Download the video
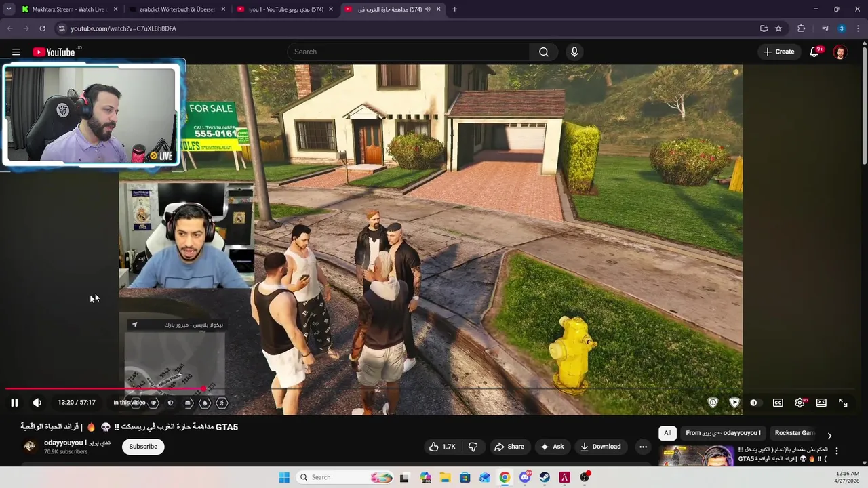The height and width of the screenshot is (488, 868). pos(600,447)
